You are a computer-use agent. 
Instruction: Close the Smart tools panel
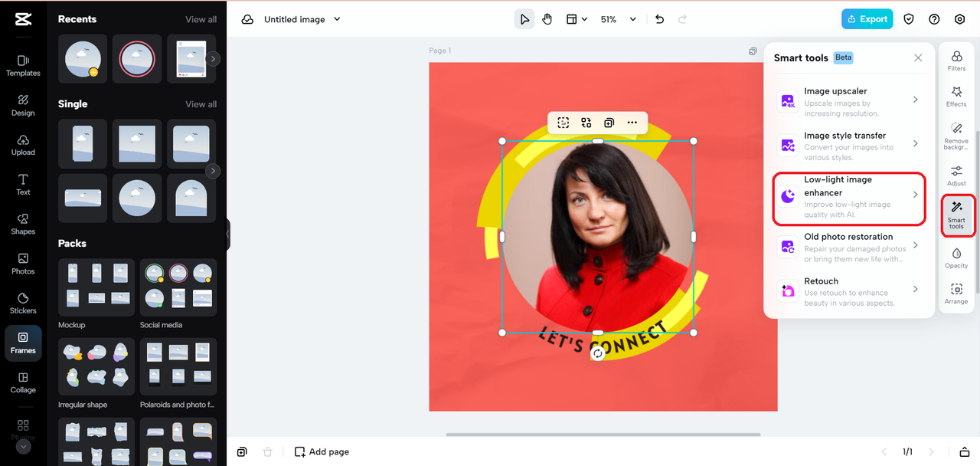pyautogui.click(x=918, y=58)
